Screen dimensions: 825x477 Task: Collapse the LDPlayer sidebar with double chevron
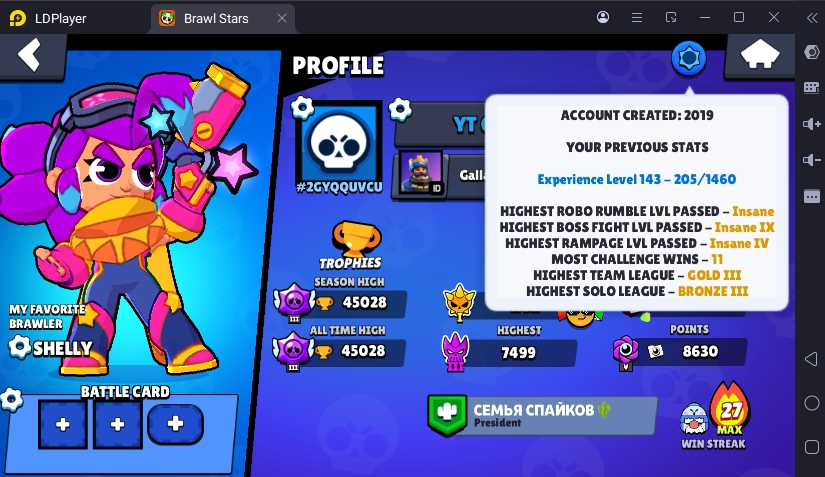[x=812, y=18]
